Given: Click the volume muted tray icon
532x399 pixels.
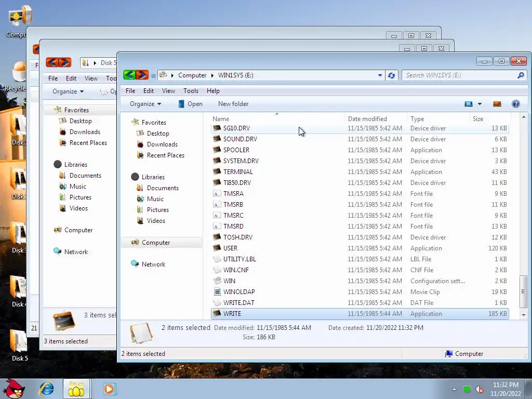Looking at the screenshot, I should click(x=480, y=390).
